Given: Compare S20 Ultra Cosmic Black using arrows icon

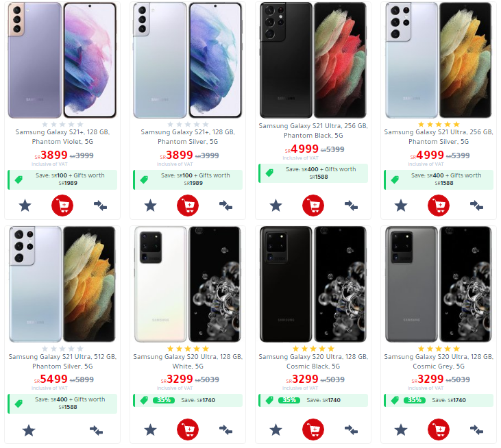Looking at the screenshot, I should (351, 430).
